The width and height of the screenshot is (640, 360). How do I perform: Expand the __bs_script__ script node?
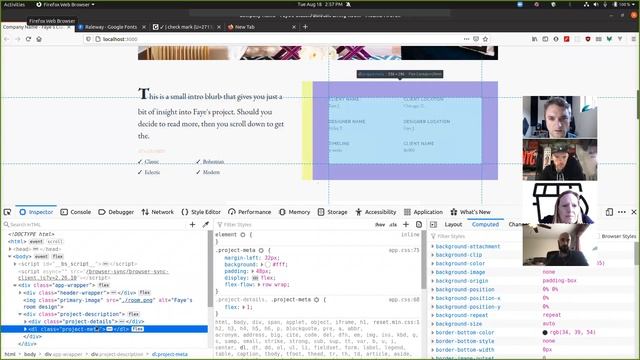16,264
